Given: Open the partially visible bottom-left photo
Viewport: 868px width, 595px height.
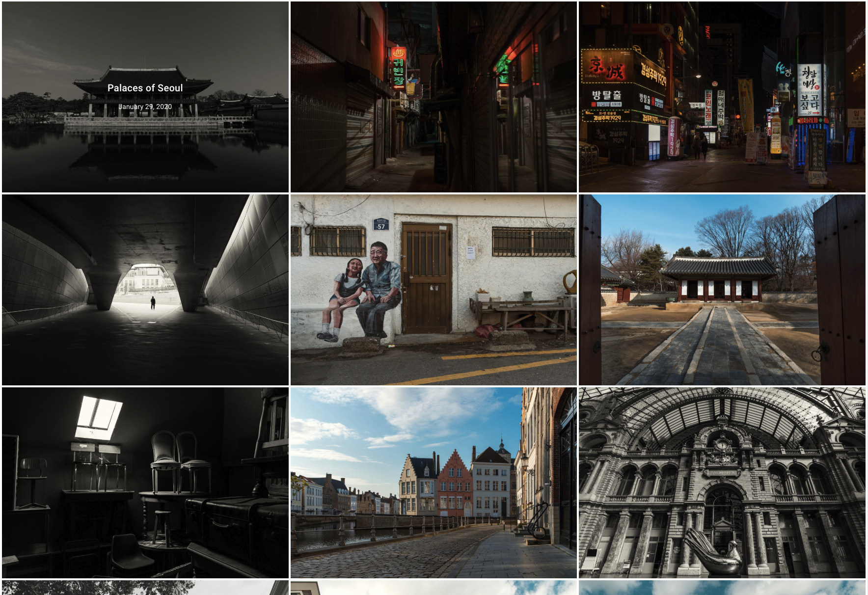Looking at the screenshot, I should coord(145,589).
